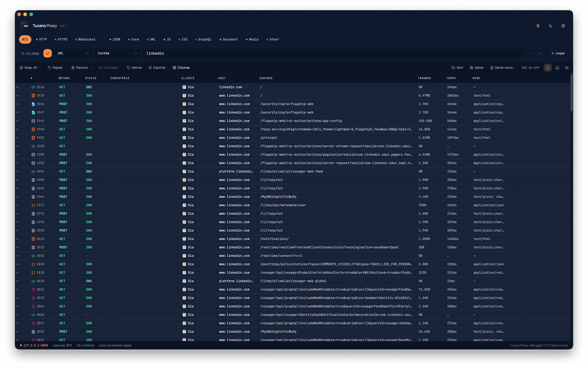Viewport: 588px width, 369px height.
Task: Choose visible columns with Colunas
Action: 181,68
